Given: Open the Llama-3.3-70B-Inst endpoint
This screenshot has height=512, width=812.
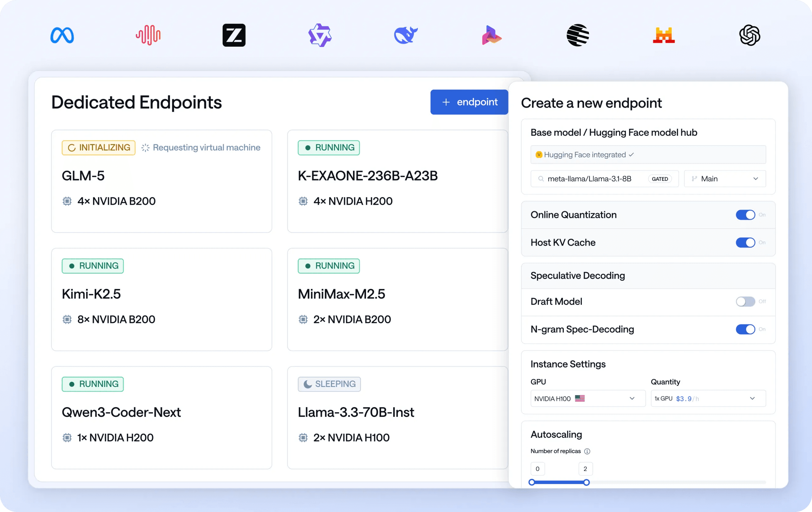Looking at the screenshot, I should (x=397, y=417).
